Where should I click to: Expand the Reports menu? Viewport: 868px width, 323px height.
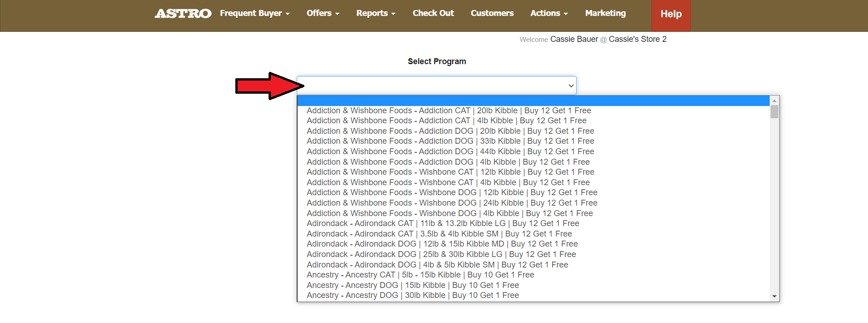coord(376,13)
